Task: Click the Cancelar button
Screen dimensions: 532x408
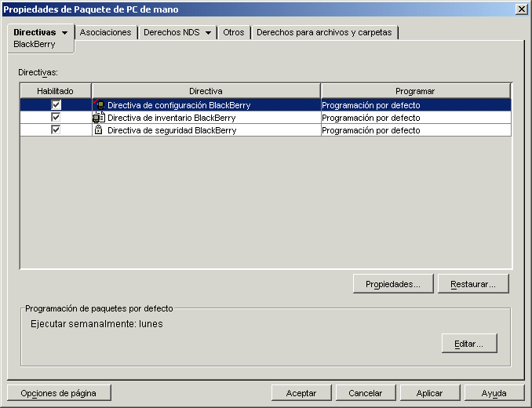Action: pyautogui.click(x=366, y=393)
